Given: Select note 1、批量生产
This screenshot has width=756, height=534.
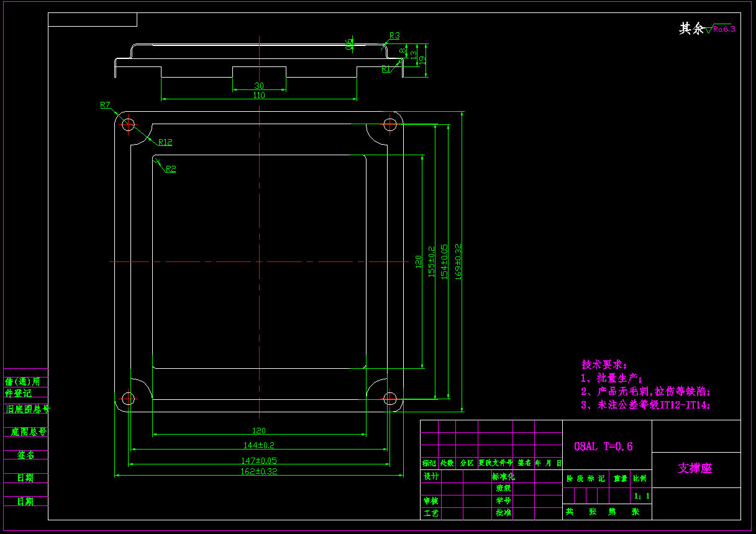Looking at the screenshot, I should [611, 378].
